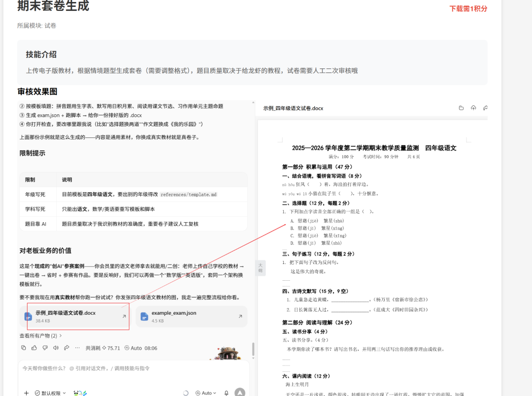Click the read-aloud speaker icon
Viewport: 532px width, 396px height.
pyautogui.click(x=56, y=348)
